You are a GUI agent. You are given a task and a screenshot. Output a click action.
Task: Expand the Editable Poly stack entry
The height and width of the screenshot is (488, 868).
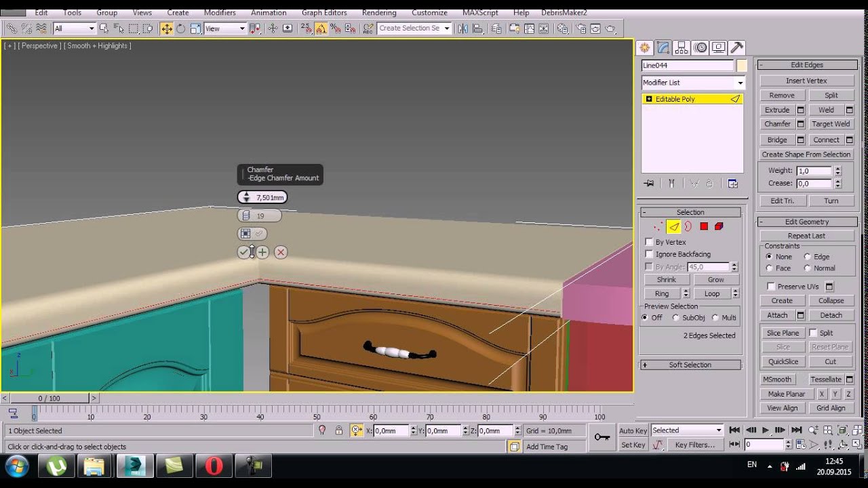point(649,99)
